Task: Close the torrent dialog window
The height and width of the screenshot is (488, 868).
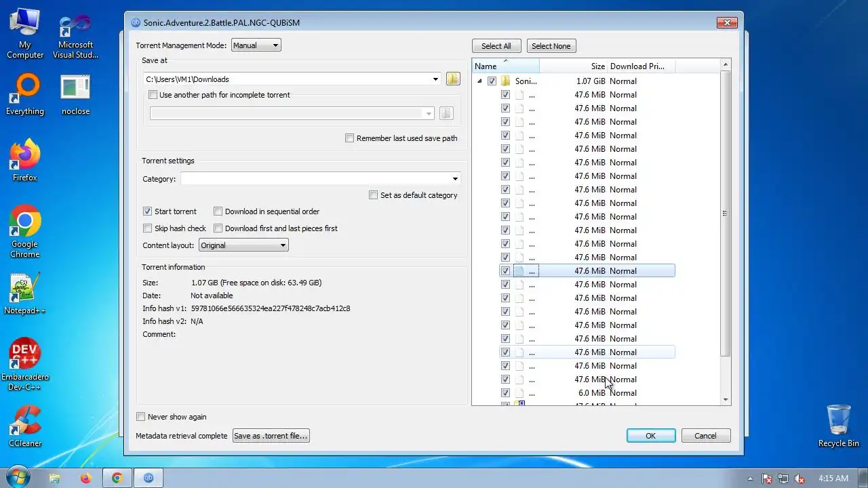Action: (x=727, y=22)
